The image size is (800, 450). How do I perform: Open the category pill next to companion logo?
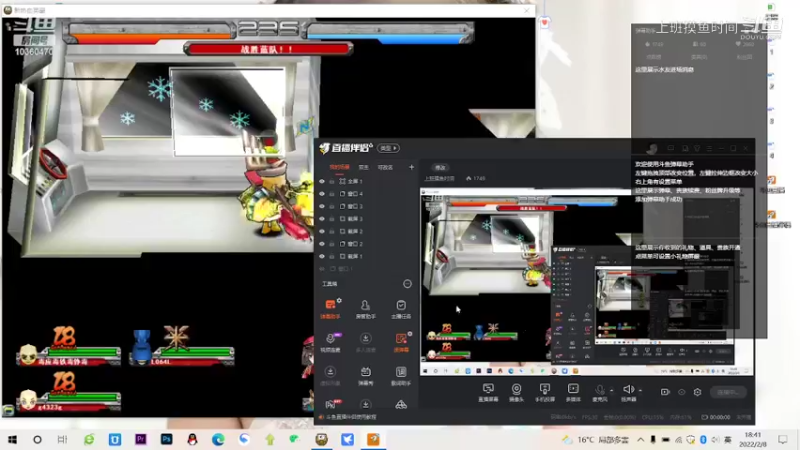(388, 148)
